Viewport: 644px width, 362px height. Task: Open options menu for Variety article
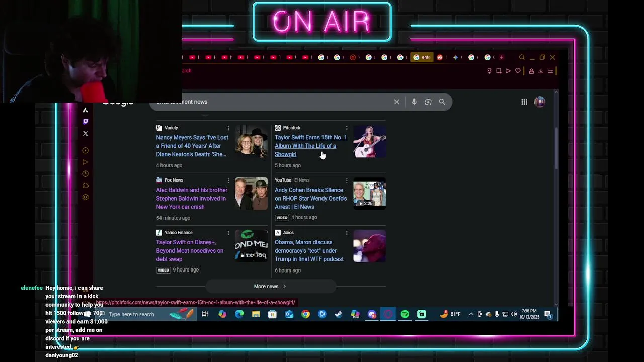(x=228, y=128)
